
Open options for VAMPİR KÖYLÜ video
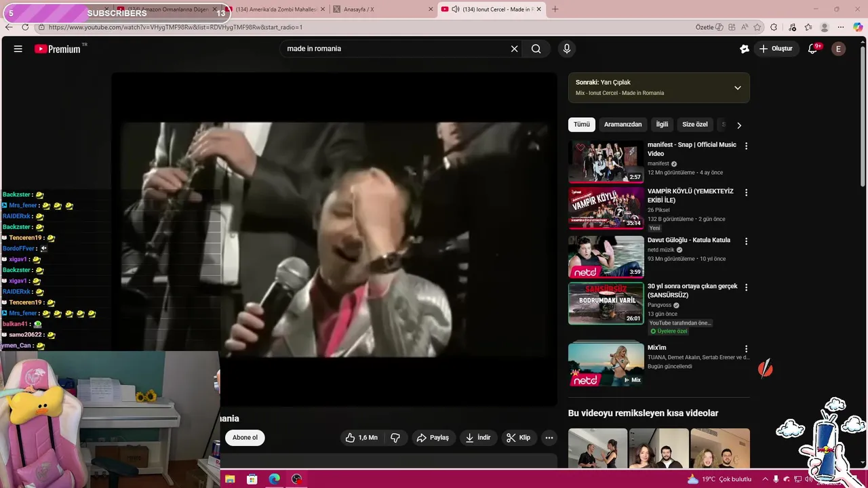click(x=746, y=192)
